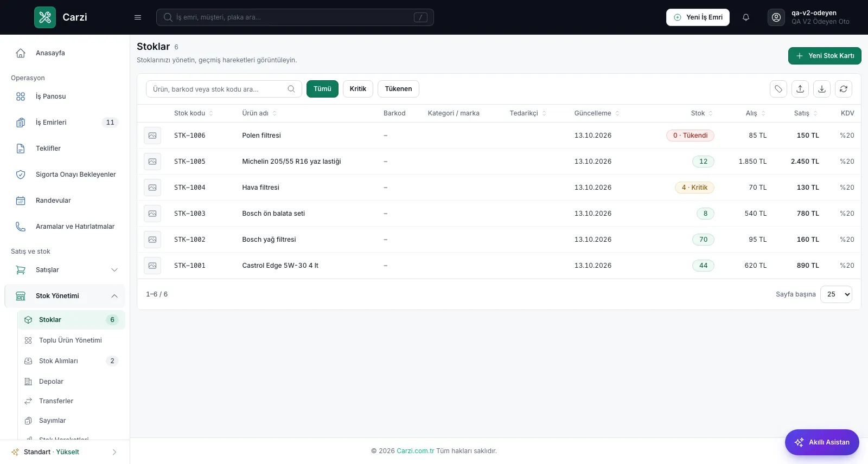Open Sayfa başına dropdown showing 25

coord(836,294)
